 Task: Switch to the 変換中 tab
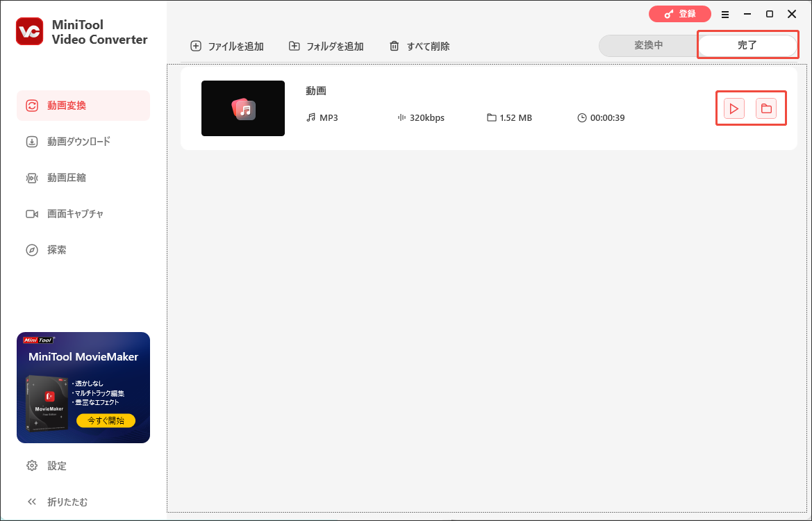pos(648,46)
